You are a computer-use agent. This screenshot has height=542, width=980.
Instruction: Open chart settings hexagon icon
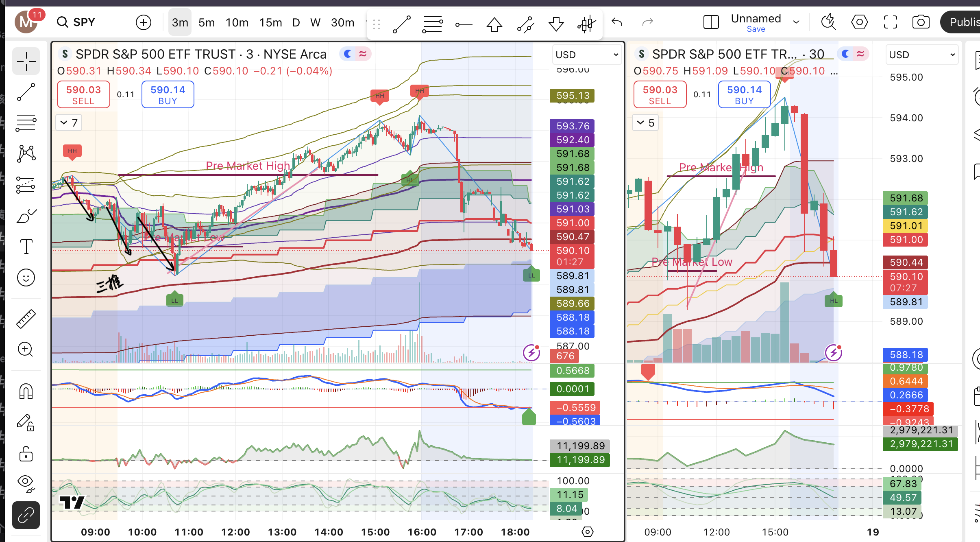[x=859, y=22]
